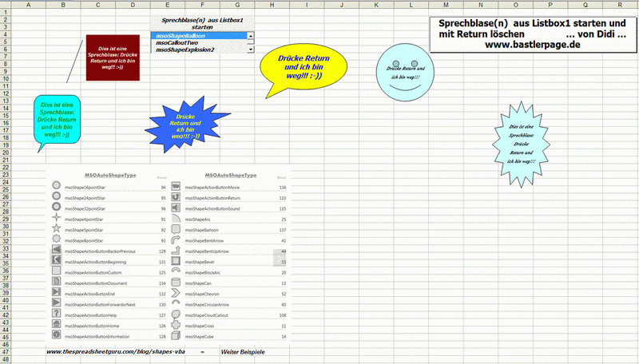Click the blank Custom action button icon
The image size is (639, 364).
click(x=56, y=271)
